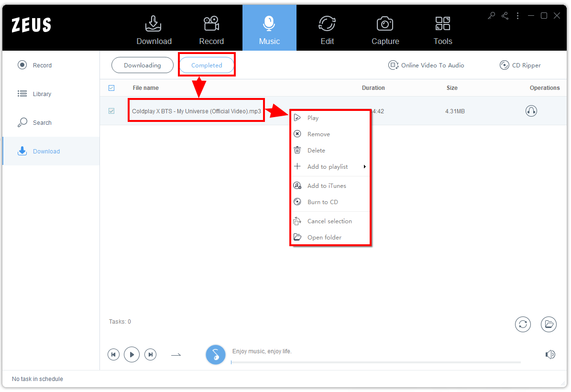The image size is (571, 392).
Task: Click the Duration column header
Action: click(x=373, y=87)
